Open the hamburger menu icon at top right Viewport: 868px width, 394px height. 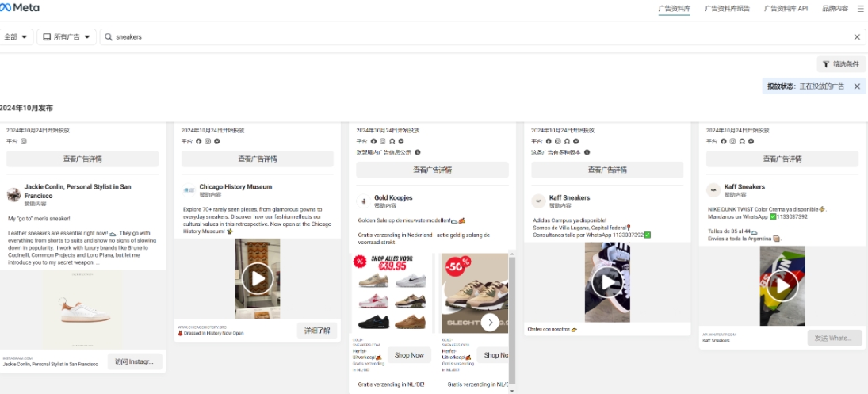click(x=860, y=8)
